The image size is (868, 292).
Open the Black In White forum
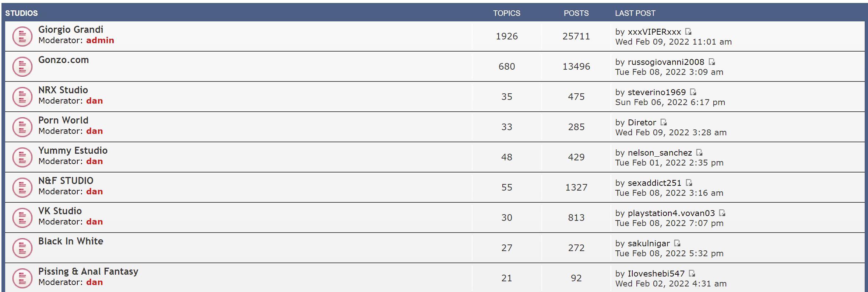click(x=71, y=241)
